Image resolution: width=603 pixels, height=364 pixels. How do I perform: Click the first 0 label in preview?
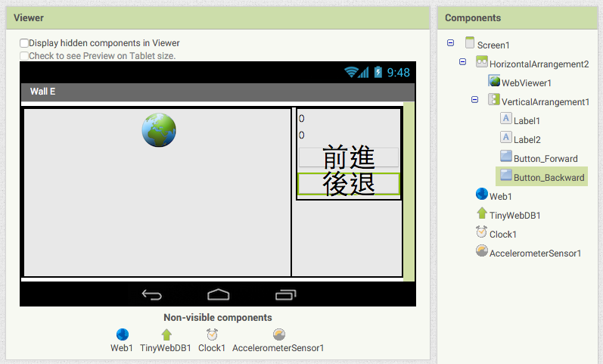pos(301,119)
